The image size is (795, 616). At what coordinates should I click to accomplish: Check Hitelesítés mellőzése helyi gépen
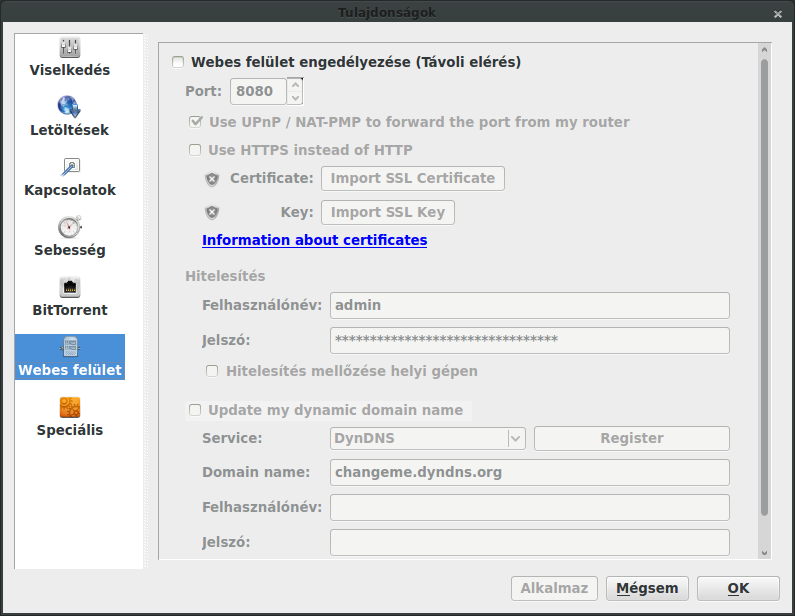(x=212, y=371)
